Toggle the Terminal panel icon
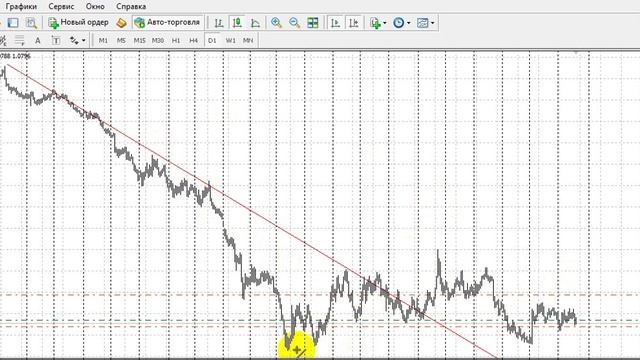The image size is (640, 360). point(13,23)
